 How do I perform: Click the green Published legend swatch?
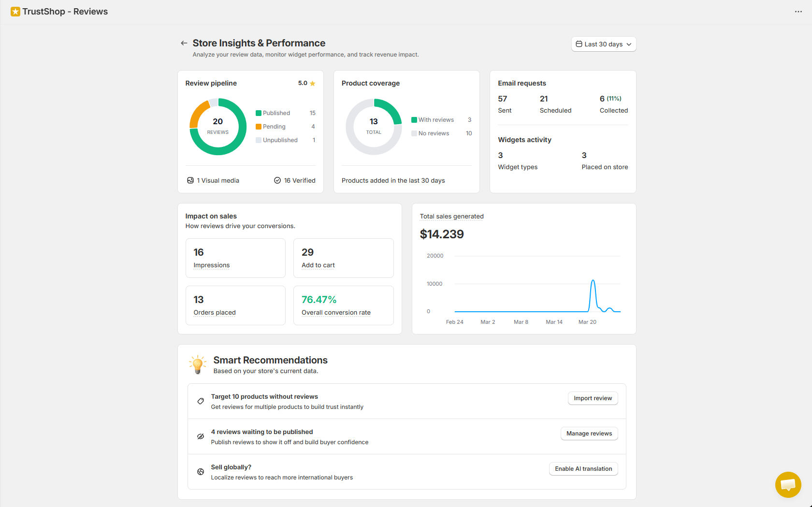[259, 113]
